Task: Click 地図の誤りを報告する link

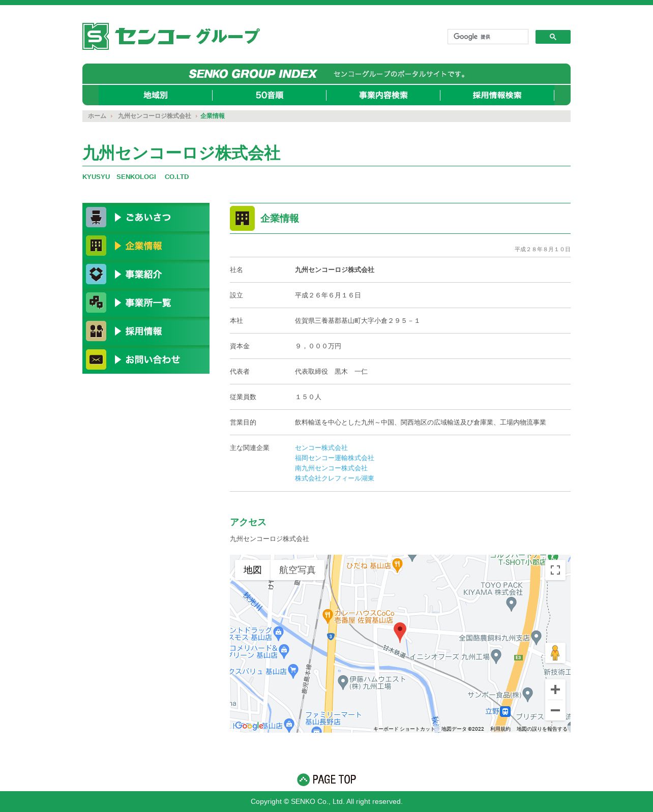Action: click(x=542, y=729)
